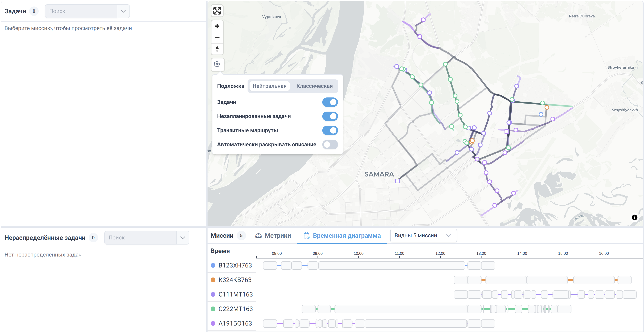Screen dimensions: 644x332
Task: Expand the Нераспределённые задачи search dropdown arrow
Action: coord(183,238)
